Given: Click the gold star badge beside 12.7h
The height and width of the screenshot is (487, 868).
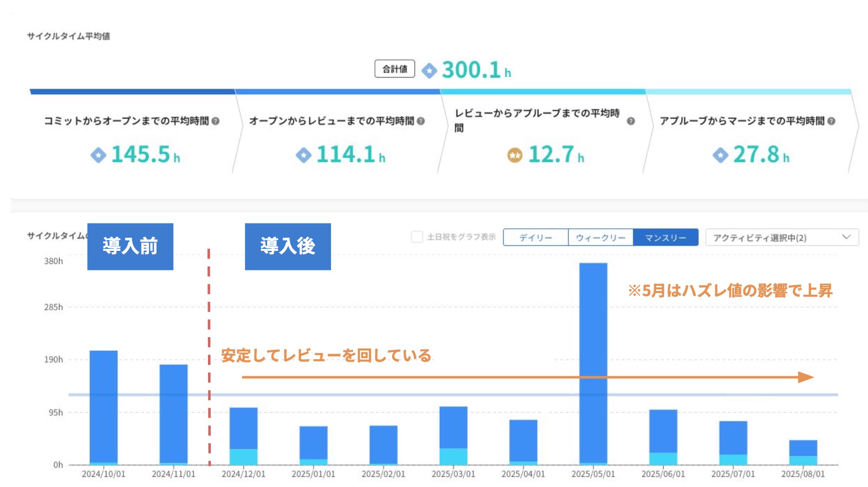Looking at the screenshot, I should coord(515,155).
